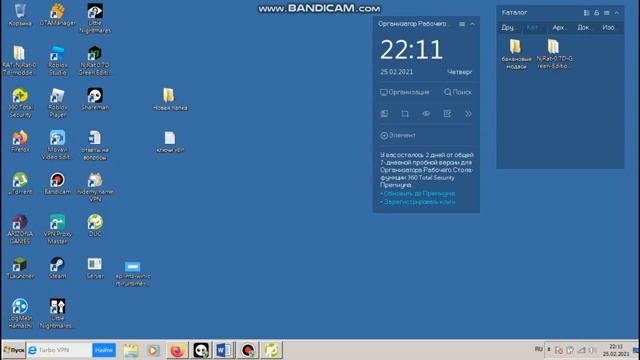
Task: Open Firefox from the taskbar
Action: click(177, 350)
